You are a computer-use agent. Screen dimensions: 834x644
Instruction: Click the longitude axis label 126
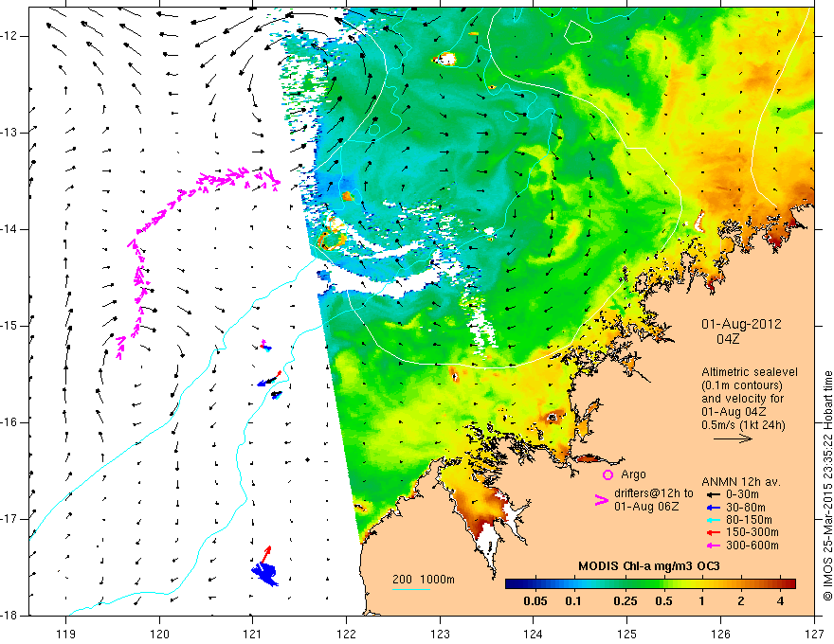[720, 634]
